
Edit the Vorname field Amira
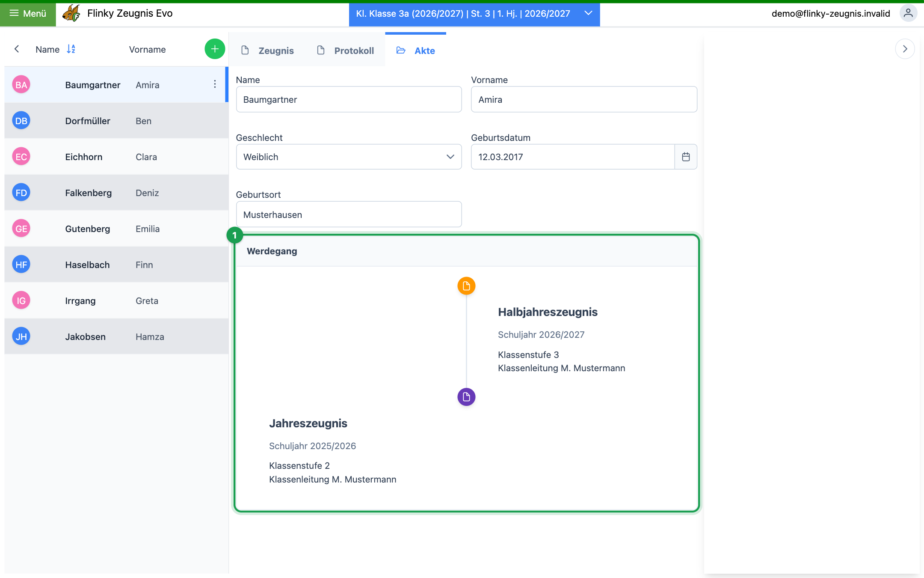tap(584, 99)
